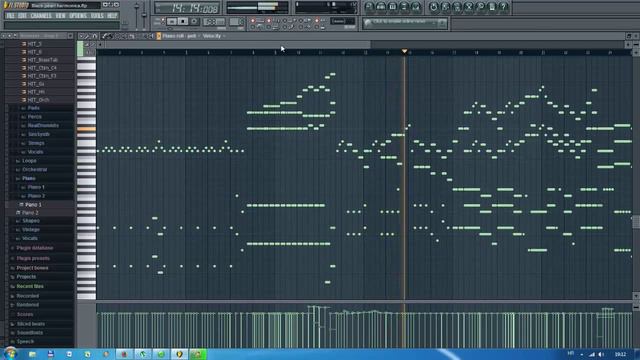Expand the Loops folder

coord(29,161)
